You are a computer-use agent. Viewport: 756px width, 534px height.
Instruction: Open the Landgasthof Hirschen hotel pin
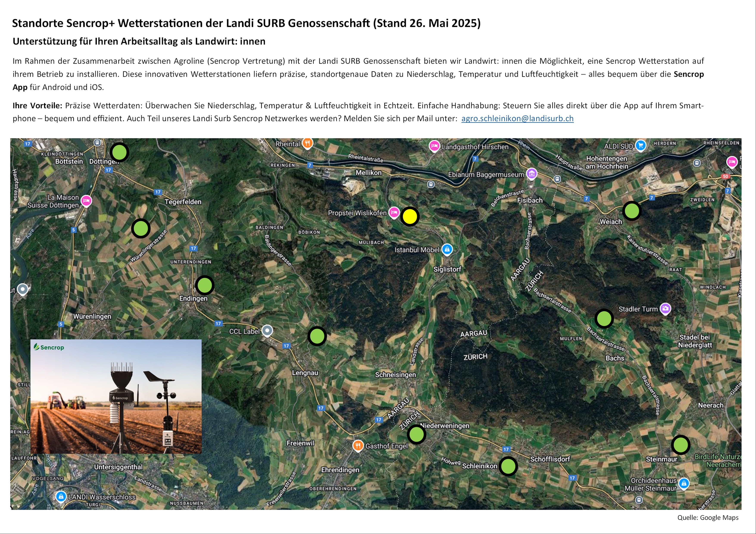click(434, 146)
